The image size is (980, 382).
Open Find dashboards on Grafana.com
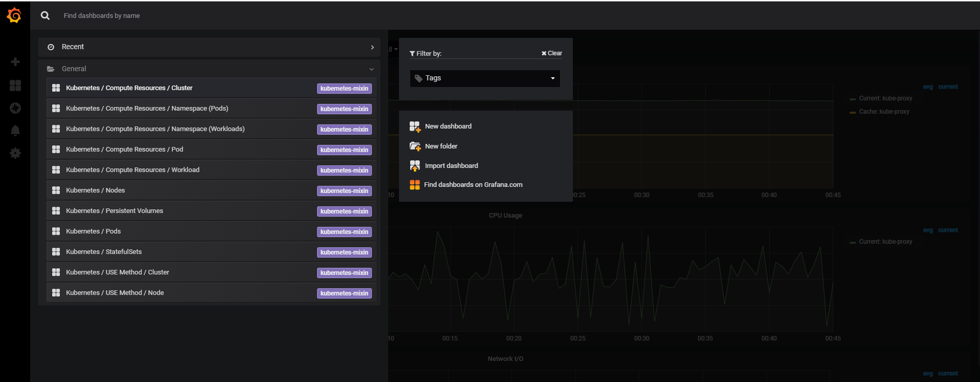tap(473, 185)
